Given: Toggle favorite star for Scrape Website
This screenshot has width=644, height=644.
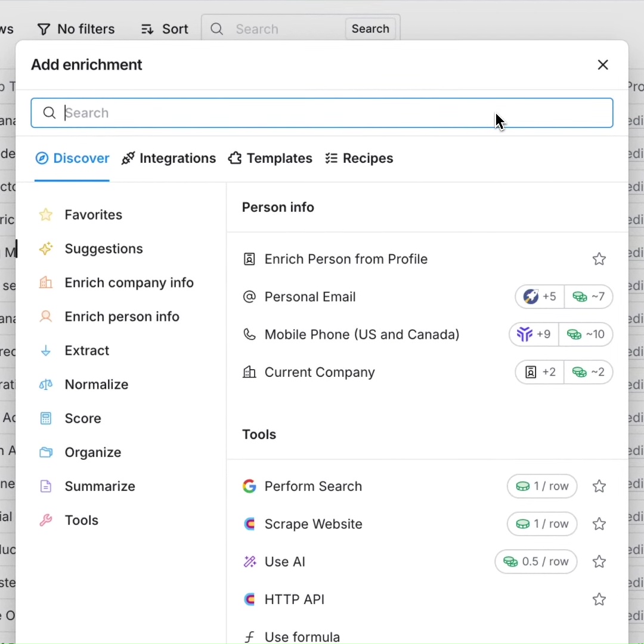Looking at the screenshot, I should click(599, 524).
